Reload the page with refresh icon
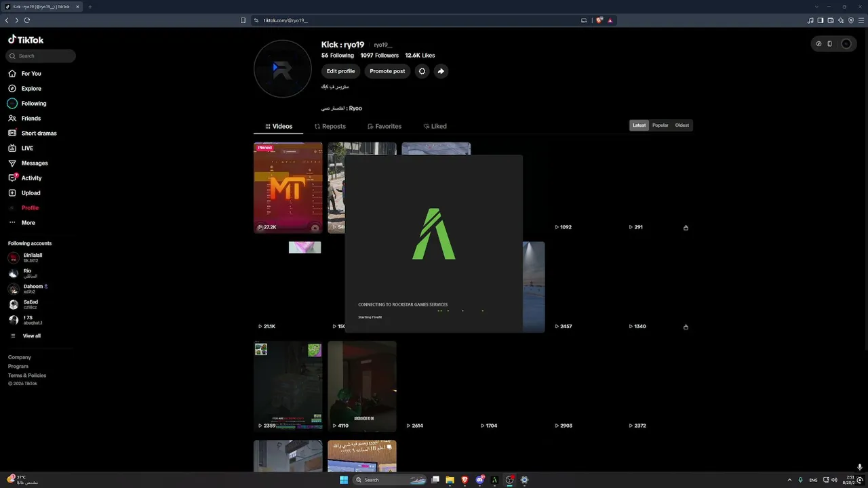This screenshot has width=868, height=488. pyautogui.click(x=27, y=20)
